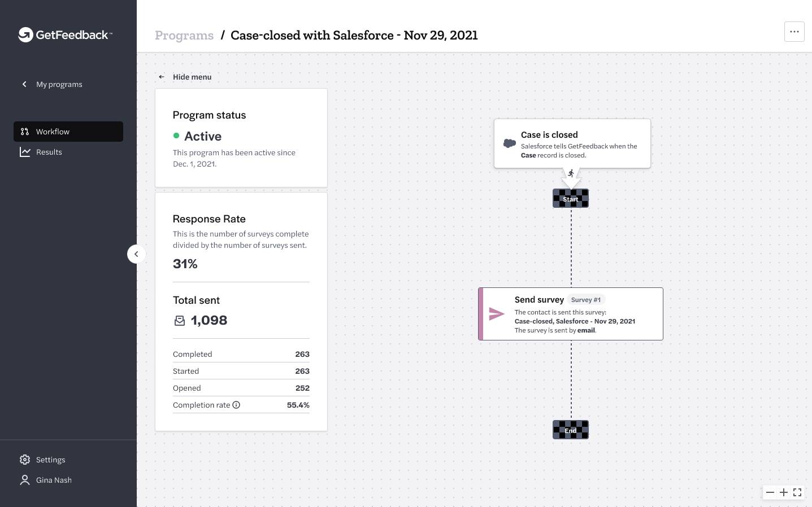Zoom out the workflow canvas
Viewport: 812px width, 507px height.
click(770, 492)
